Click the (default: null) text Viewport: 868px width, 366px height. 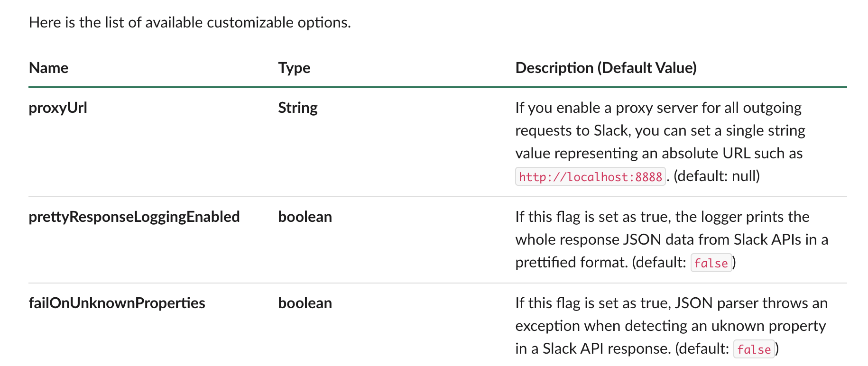(717, 176)
